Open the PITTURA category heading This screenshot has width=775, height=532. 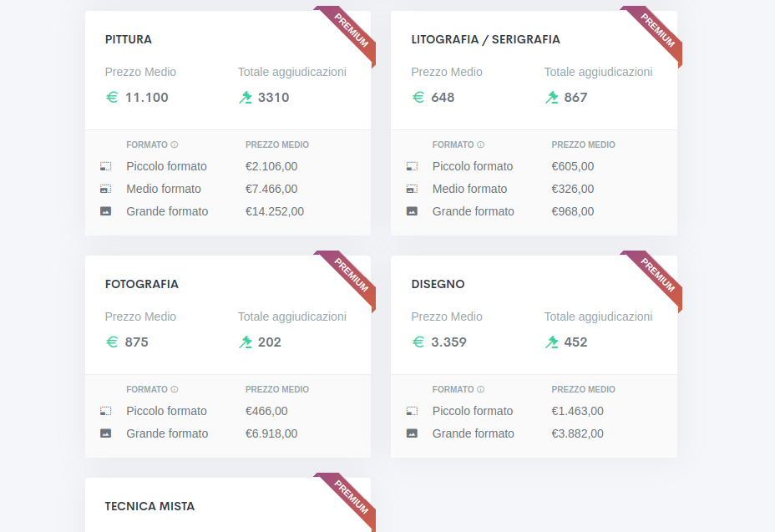pyautogui.click(x=129, y=39)
